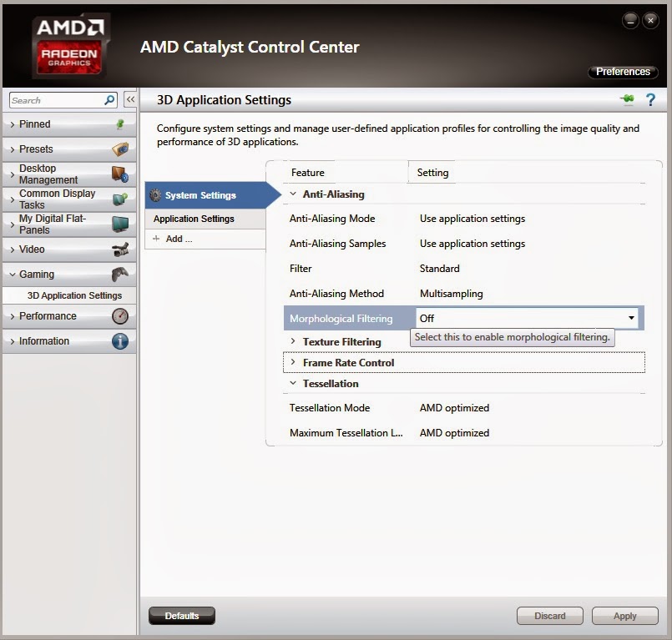Screen dimensions: 672x640
Task: Click the search magnifier icon
Action: pos(109,100)
